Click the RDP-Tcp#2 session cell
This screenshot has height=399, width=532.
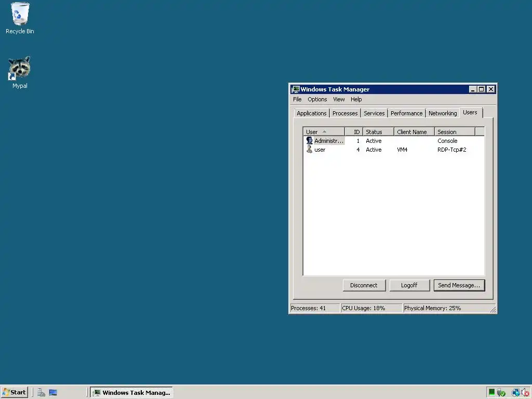click(x=451, y=150)
